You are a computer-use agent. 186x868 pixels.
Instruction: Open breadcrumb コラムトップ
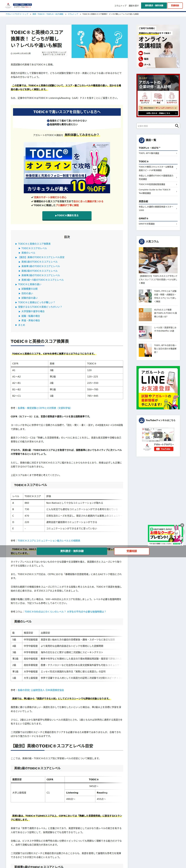[73, 14]
